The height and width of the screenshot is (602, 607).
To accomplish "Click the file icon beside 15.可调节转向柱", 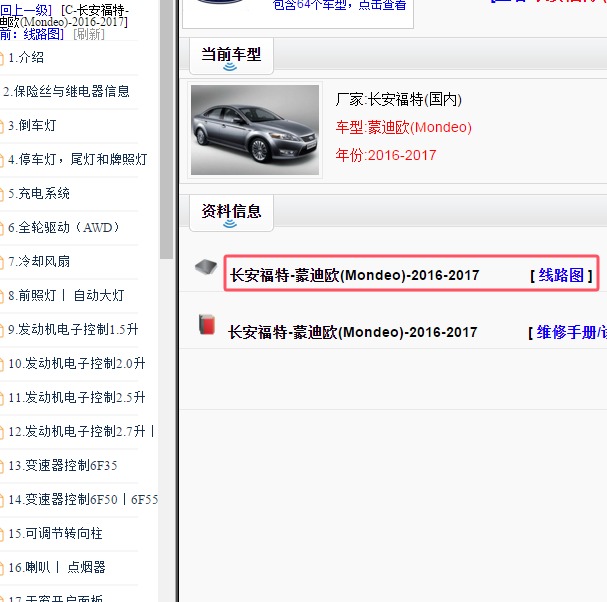I will point(2,534).
